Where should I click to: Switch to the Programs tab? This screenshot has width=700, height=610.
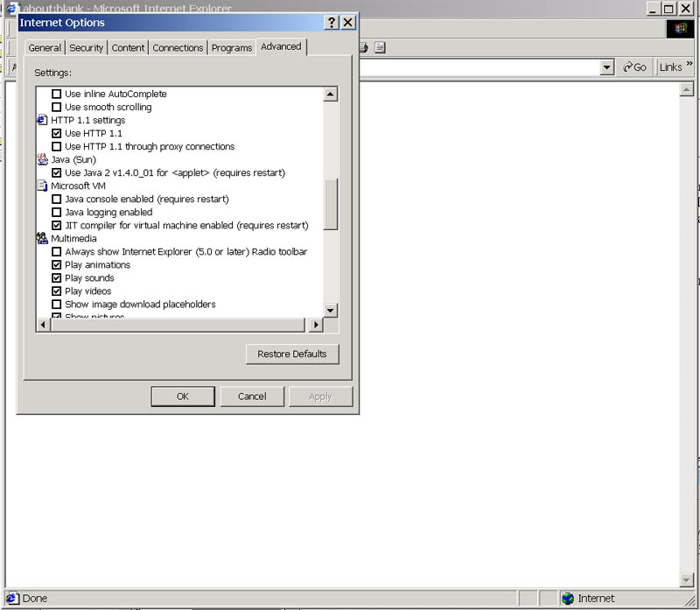[x=232, y=48]
